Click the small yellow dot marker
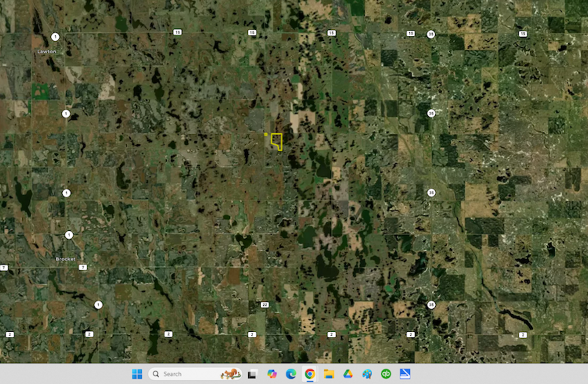Viewport: 588px width, 384px height. tap(267, 134)
